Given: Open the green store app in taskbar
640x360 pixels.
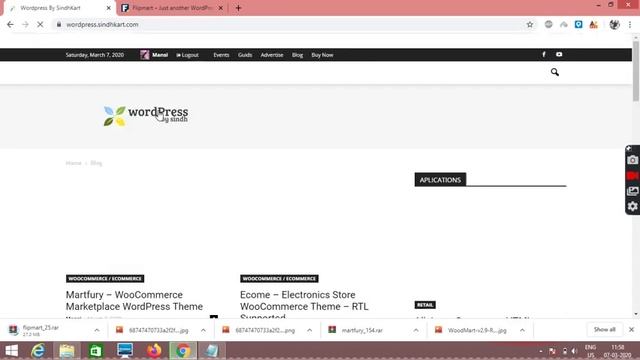Looking at the screenshot, I should click(x=96, y=351).
